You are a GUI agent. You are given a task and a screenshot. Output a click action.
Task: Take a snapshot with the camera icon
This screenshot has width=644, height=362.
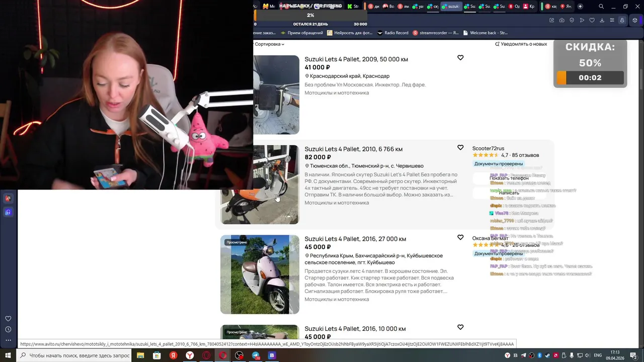[562, 20]
